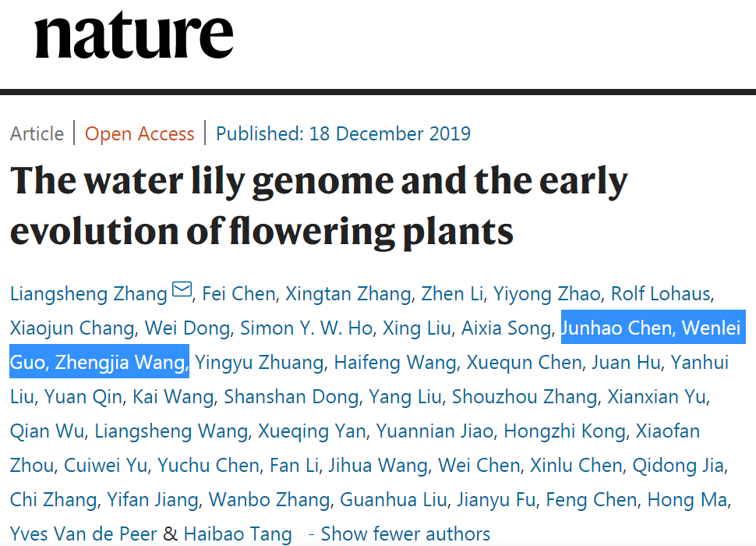The image size is (756, 546).
Task: Click the Published 18 December 2019 date
Action: pos(343,133)
